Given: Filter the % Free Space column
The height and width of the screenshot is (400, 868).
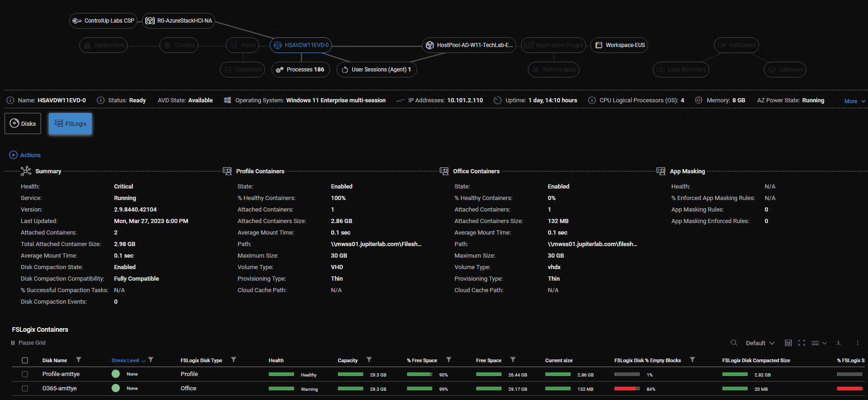Looking at the screenshot, I should click(449, 360).
